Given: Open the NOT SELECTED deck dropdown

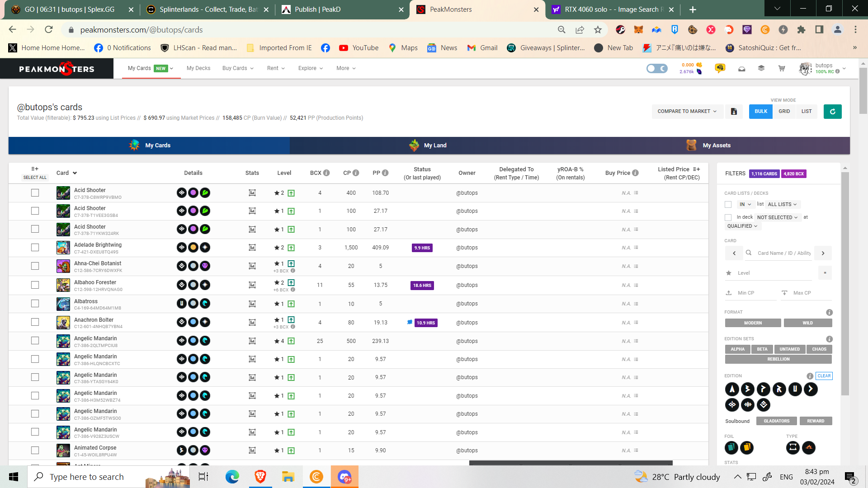Looking at the screenshot, I should [777, 218].
